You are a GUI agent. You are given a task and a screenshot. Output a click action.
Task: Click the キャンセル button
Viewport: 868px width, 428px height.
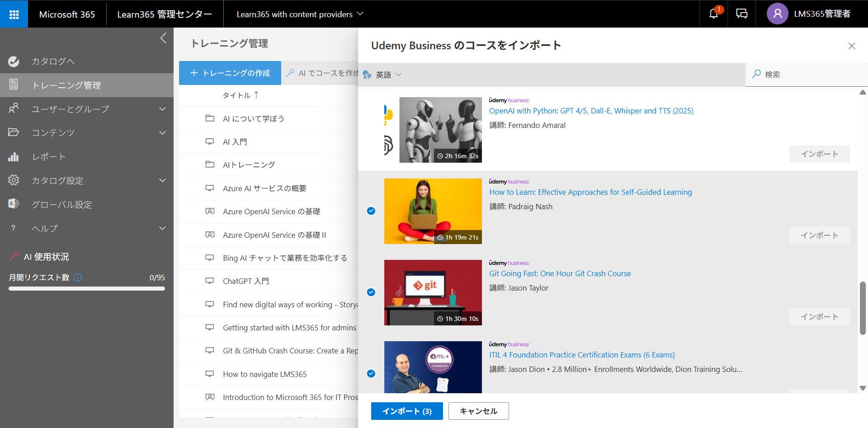point(478,411)
